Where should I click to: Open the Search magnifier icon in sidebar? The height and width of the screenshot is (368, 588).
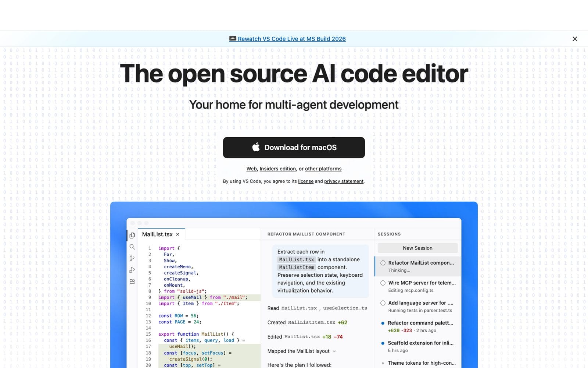[x=132, y=247]
